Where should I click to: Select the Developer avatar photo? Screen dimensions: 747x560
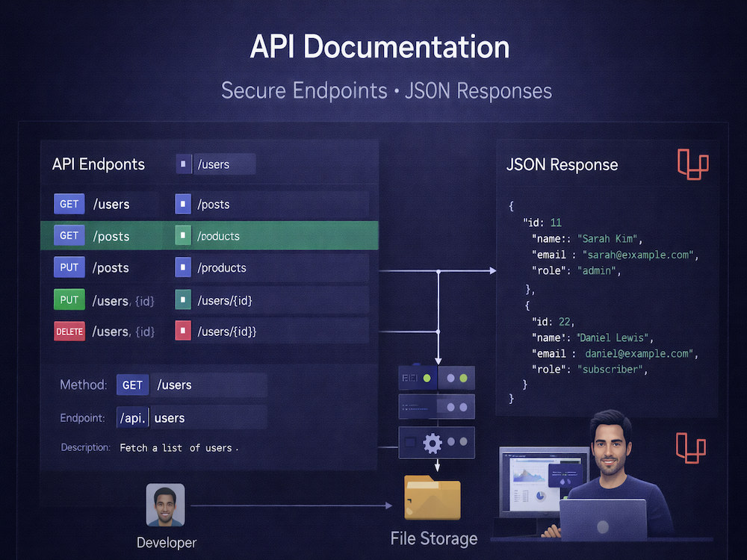point(165,505)
